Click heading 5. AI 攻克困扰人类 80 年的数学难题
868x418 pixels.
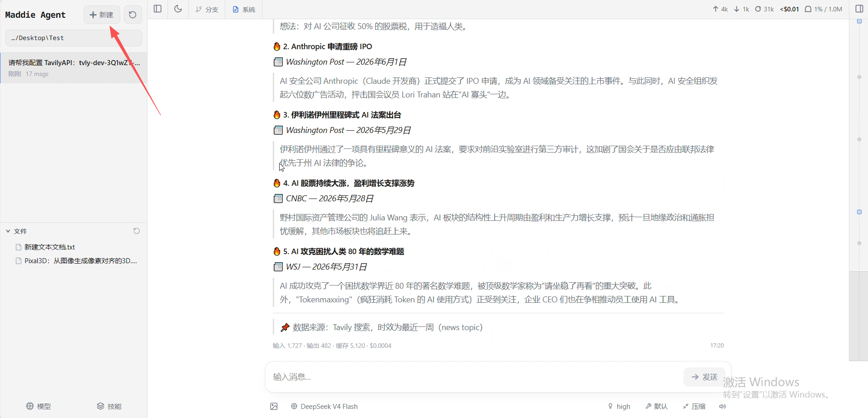coord(338,251)
